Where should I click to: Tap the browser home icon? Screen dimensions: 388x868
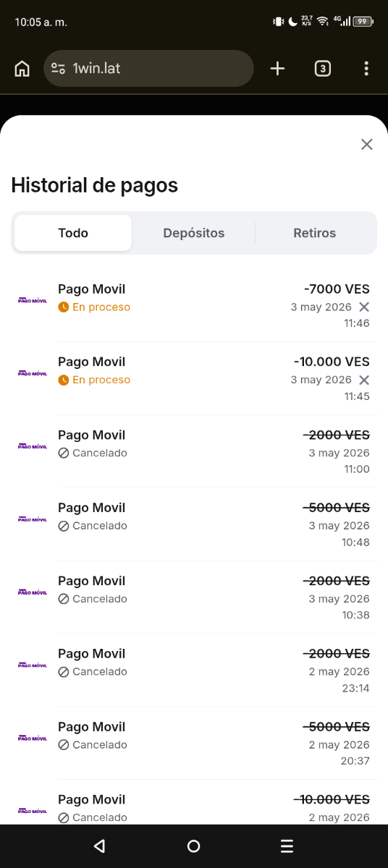point(22,69)
